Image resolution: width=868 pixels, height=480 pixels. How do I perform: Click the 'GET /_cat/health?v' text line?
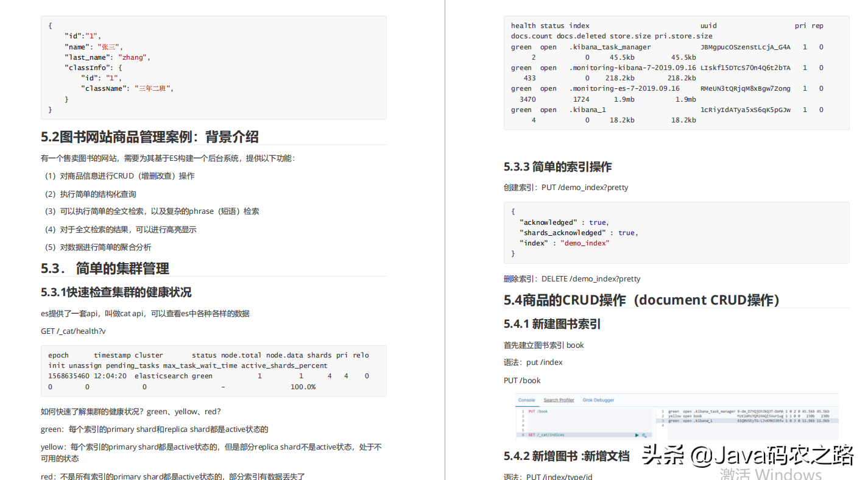point(73,331)
